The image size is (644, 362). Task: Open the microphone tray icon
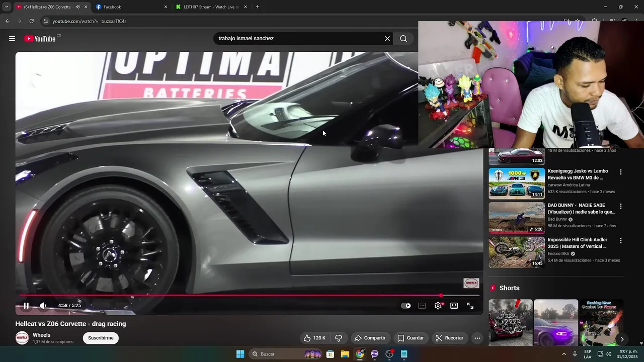point(575,354)
